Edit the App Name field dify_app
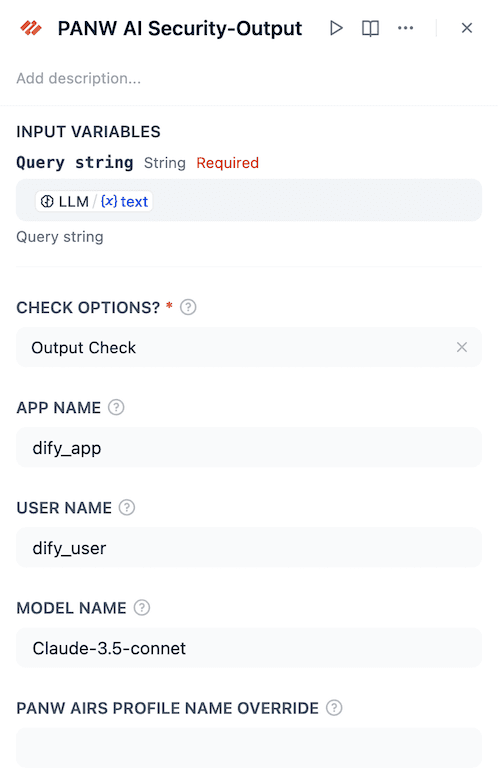The width and height of the screenshot is (498, 784). (249, 448)
